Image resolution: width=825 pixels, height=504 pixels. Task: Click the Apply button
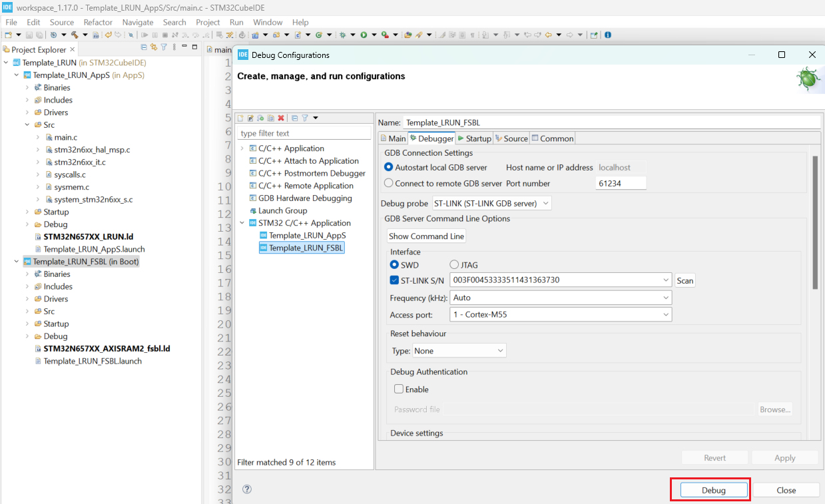coord(784,457)
